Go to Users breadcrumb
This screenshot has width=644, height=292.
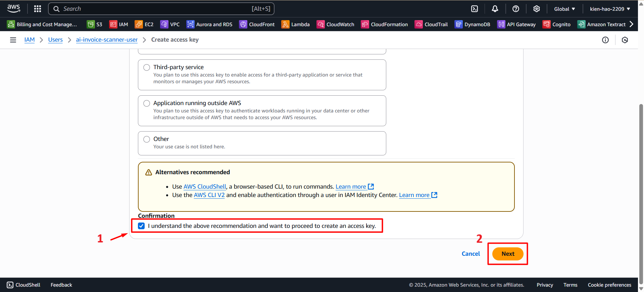(x=55, y=40)
